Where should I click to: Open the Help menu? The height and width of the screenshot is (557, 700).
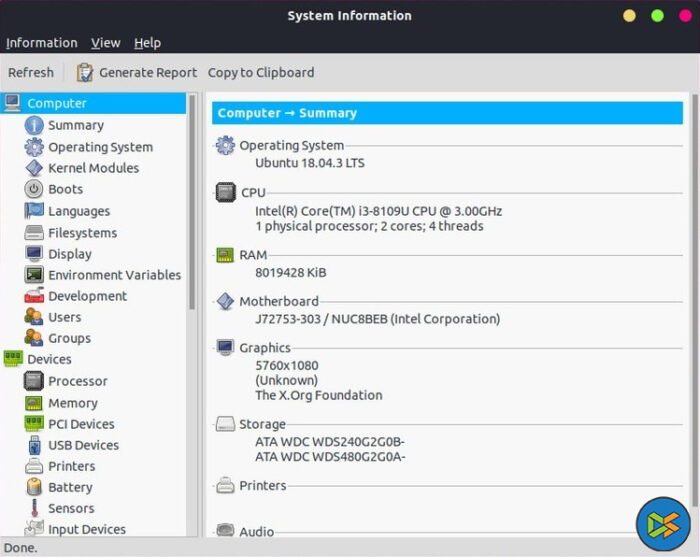click(147, 43)
